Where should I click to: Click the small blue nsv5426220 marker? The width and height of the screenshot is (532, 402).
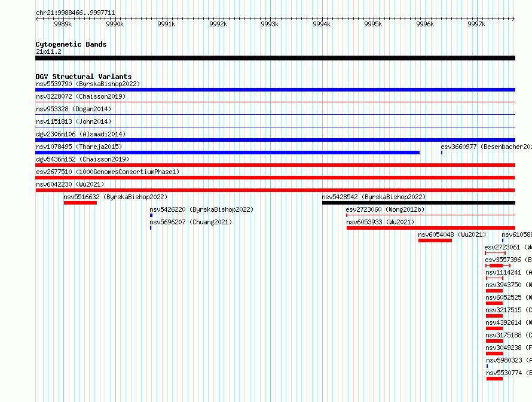[151, 215]
